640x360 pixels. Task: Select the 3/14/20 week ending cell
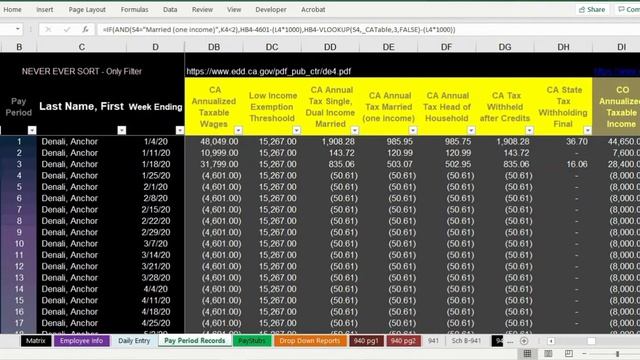(156, 255)
